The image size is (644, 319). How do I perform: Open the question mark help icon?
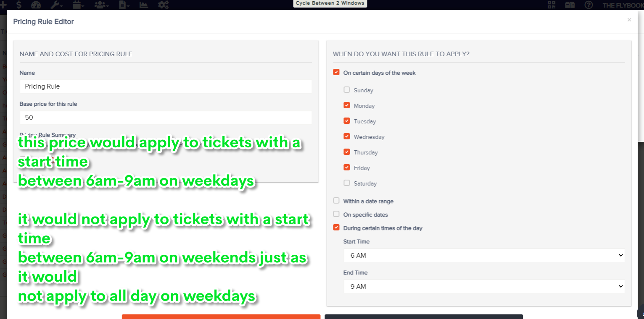(589, 5)
